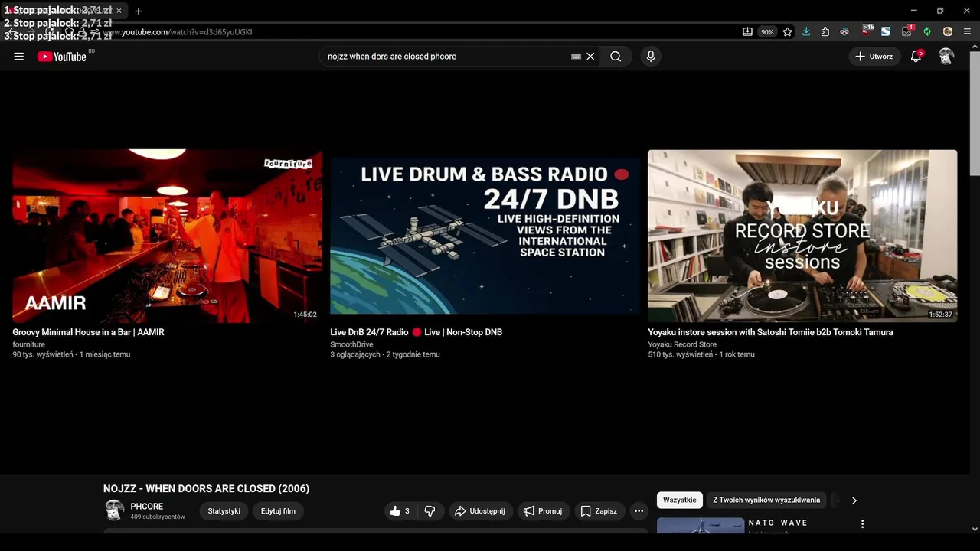Image resolution: width=980 pixels, height=551 pixels.
Task: Click Edytuj film button
Action: coord(278,511)
